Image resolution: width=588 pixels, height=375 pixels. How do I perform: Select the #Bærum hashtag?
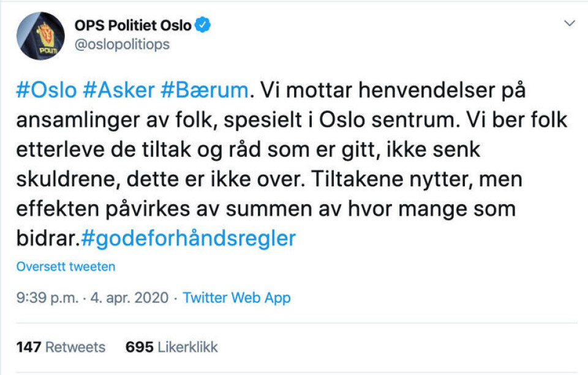tap(205, 91)
